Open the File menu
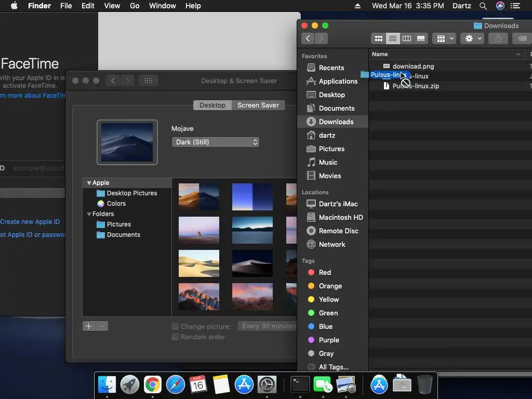The height and width of the screenshot is (399, 532). (66, 6)
